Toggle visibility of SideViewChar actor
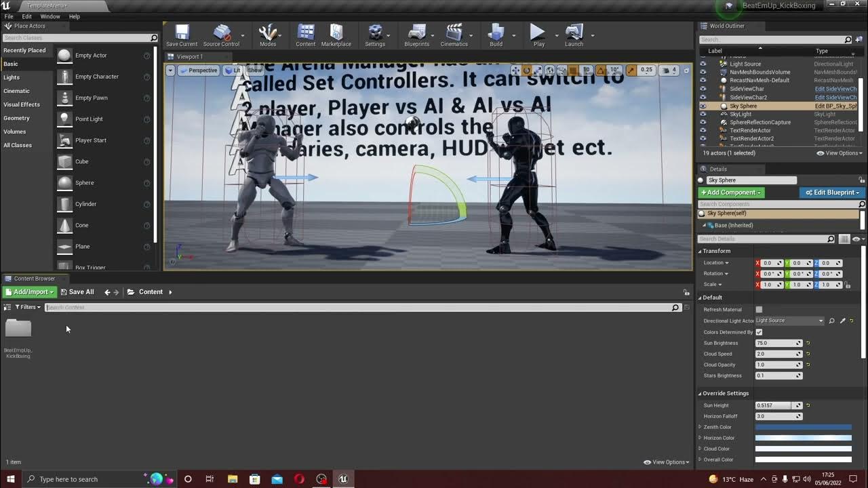The height and width of the screenshot is (488, 868). [703, 89]
